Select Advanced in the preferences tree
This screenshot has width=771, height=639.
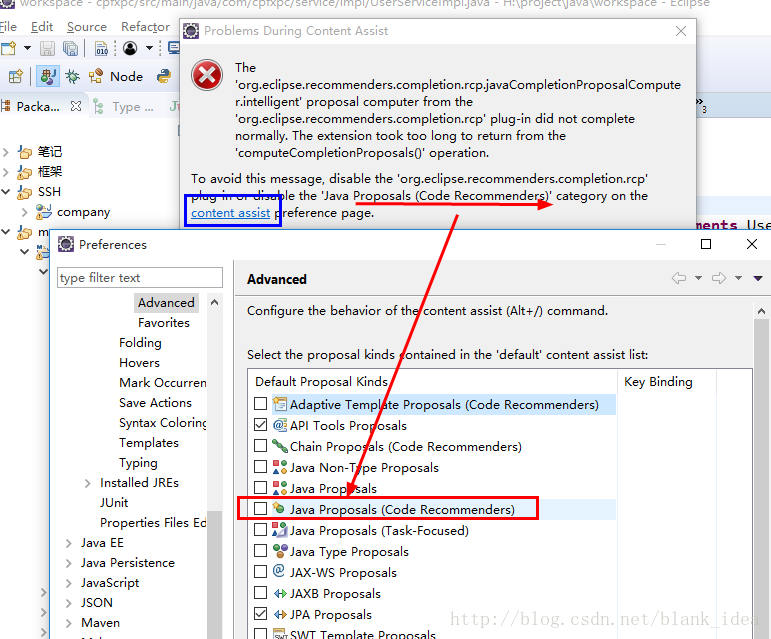pos(166,302)
